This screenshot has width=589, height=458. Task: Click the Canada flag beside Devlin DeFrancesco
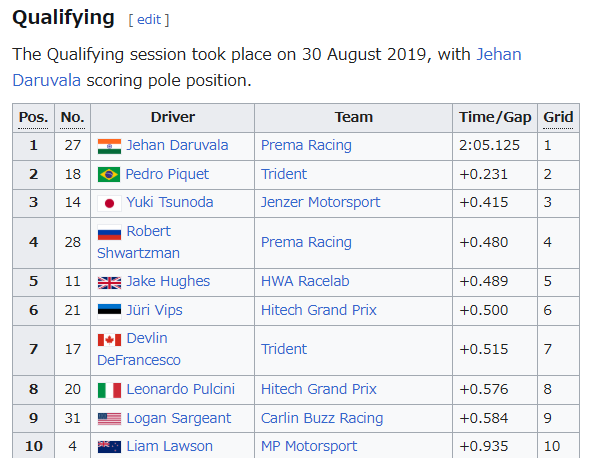tap(109, 340)
